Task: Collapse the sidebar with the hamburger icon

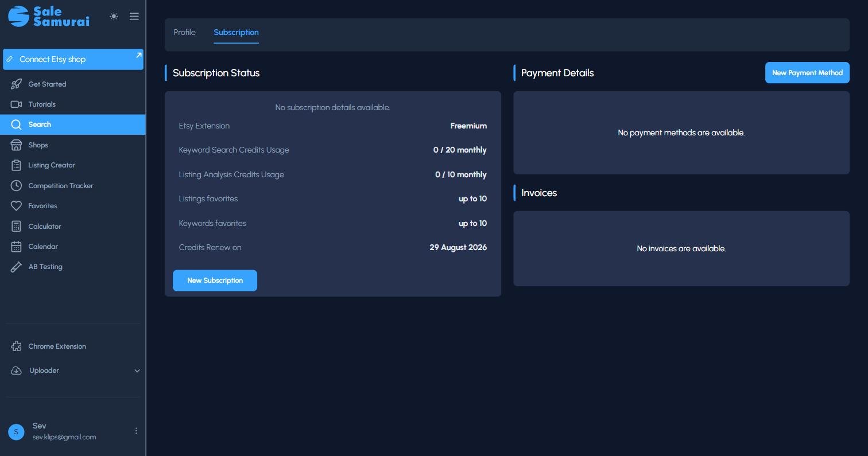Action: click(x=134, y=17)
